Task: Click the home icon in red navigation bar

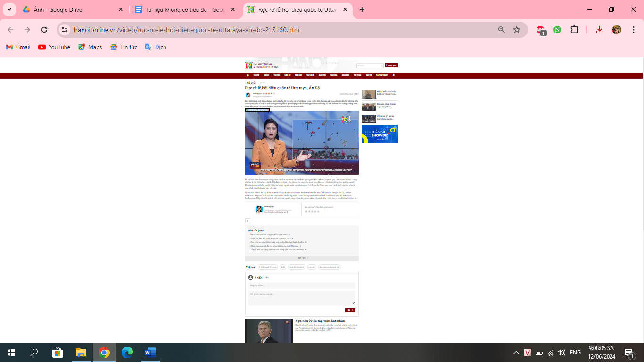Action: (x=248, y=75)
